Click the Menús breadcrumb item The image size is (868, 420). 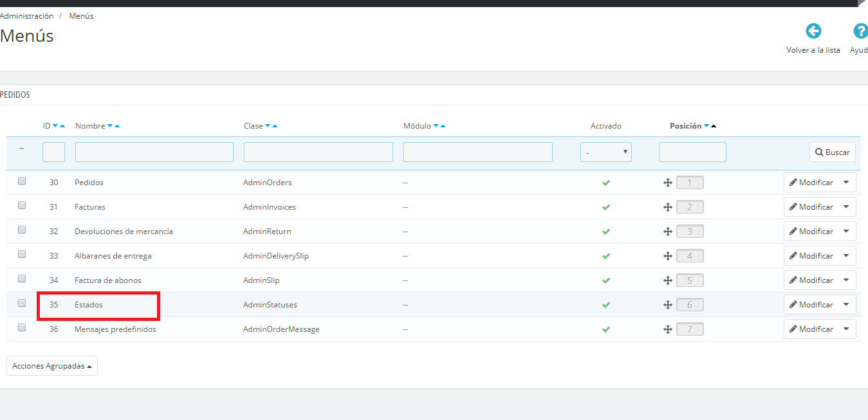pos(81,16)
